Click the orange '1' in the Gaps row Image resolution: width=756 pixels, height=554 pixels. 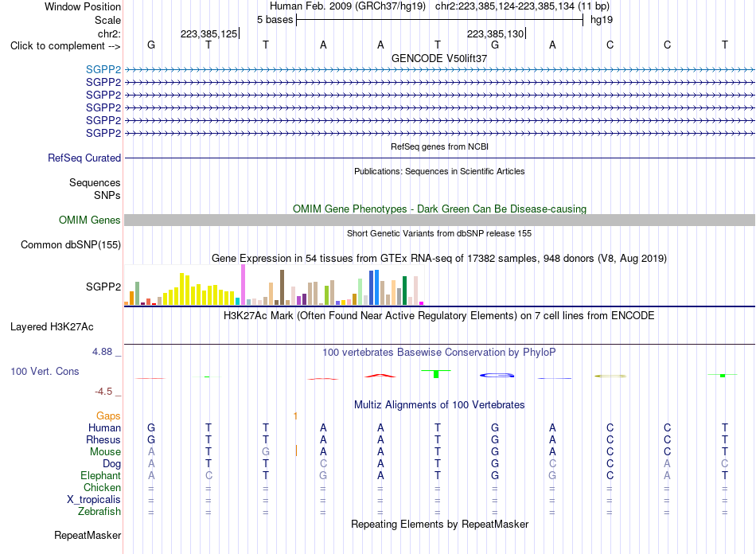click(295, 416)
